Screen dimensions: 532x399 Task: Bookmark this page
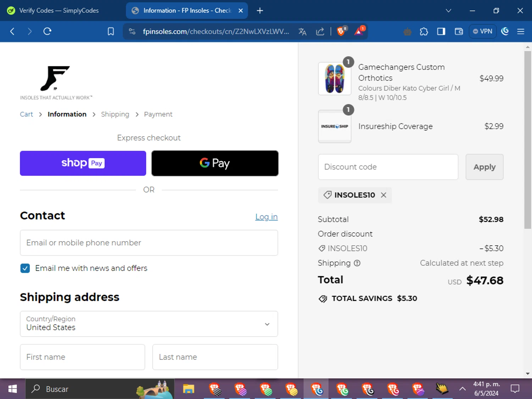pos(111,32)
